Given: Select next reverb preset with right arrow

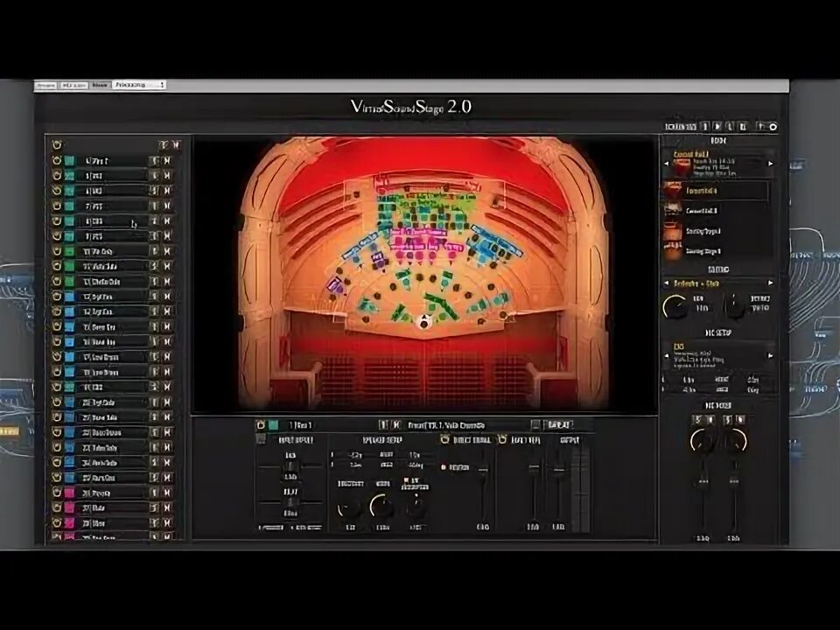Looking at the screenshot, I should (771, 283).
